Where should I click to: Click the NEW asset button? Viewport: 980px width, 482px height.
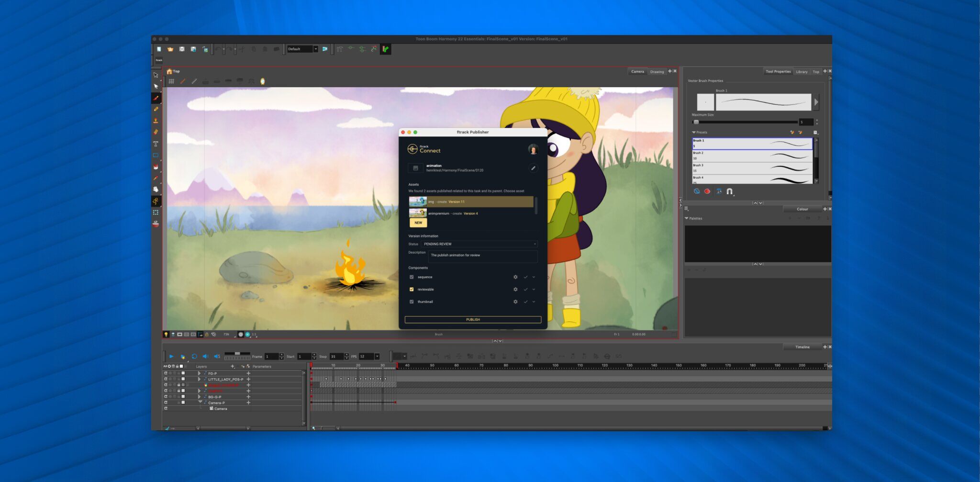pos(418,223)
